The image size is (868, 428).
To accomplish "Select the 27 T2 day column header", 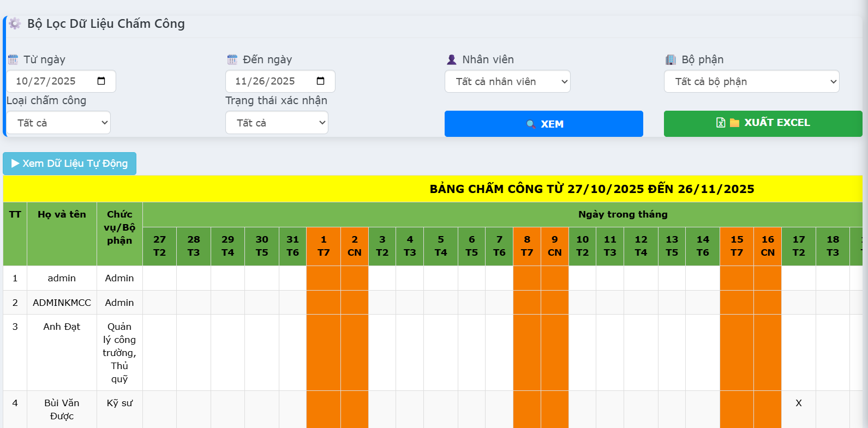I will pos(159,246).
